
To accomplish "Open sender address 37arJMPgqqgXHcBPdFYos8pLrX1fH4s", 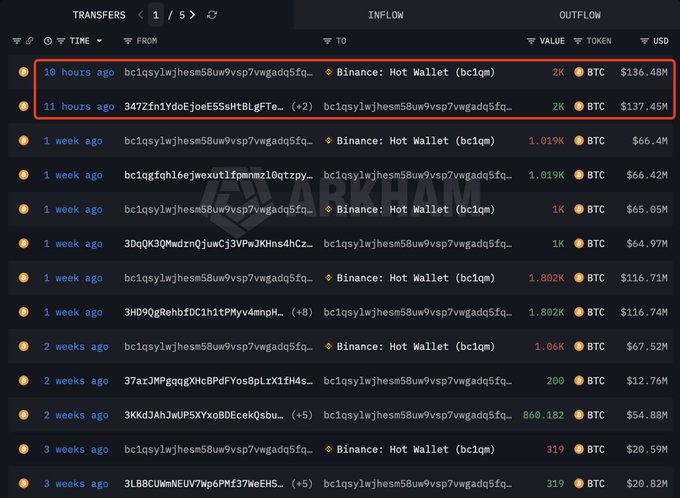I will click(218, 380).
